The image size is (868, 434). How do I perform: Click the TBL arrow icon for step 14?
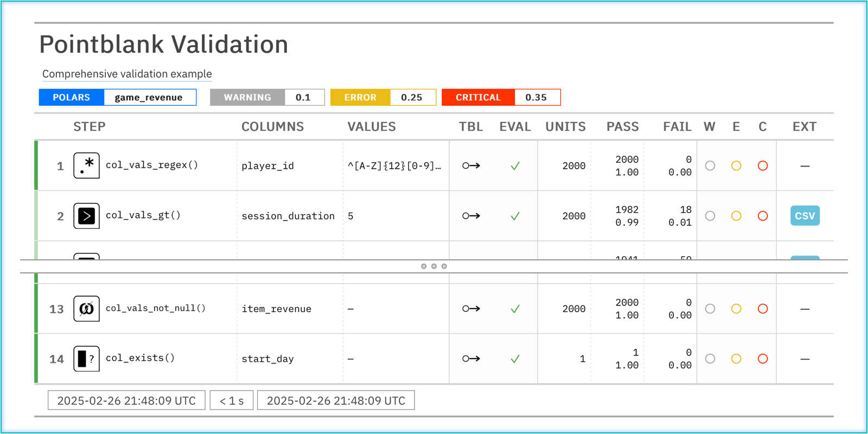coord(471,359)
